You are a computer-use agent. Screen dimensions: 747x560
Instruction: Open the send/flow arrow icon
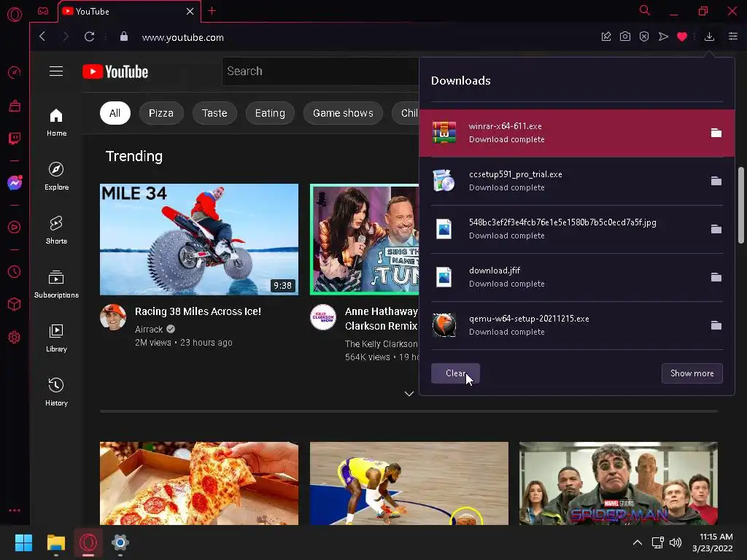click(x=663, y=36)
